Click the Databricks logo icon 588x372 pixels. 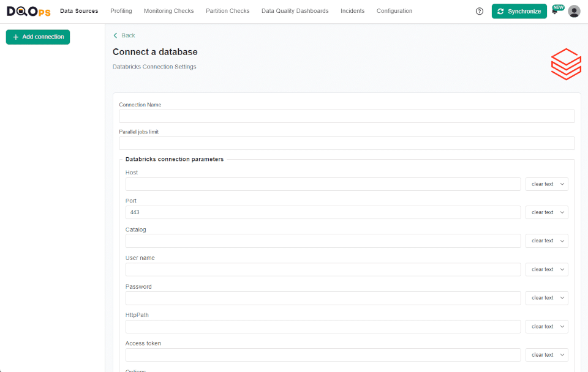point(566,64)
